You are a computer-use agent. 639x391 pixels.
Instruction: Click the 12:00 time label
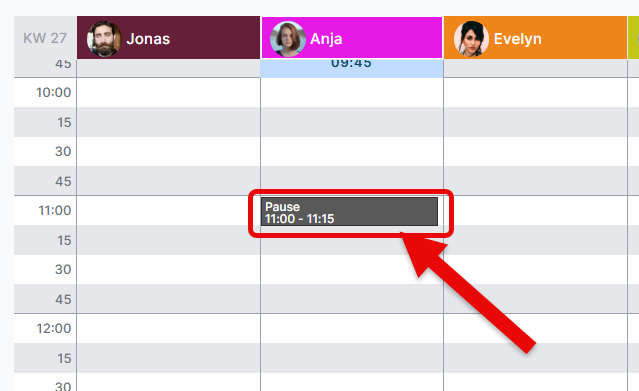click(54, 328)
